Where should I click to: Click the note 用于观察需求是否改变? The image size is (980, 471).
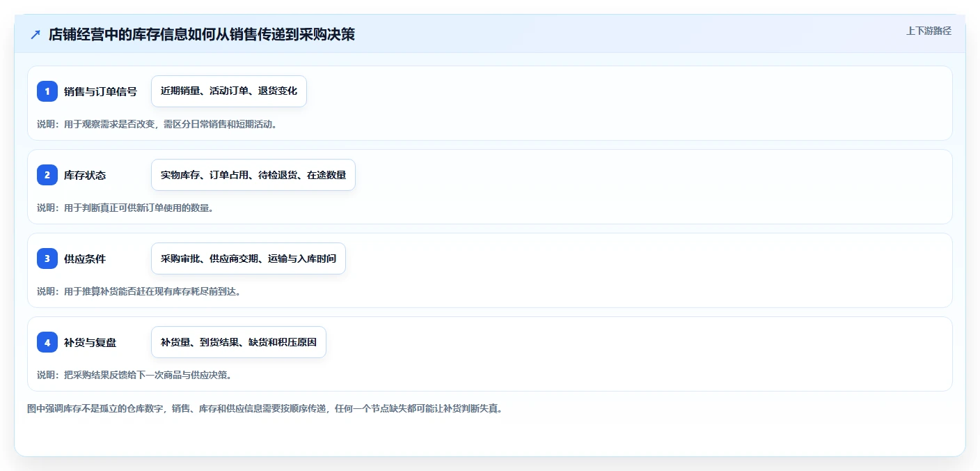(109, 124)
